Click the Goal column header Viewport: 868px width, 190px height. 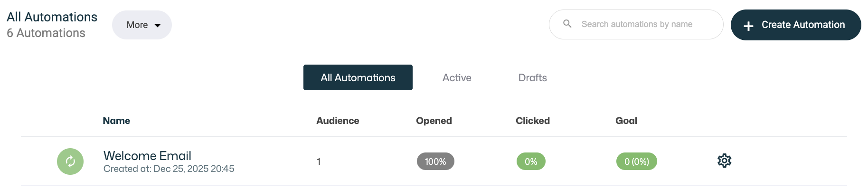(626, 121)
